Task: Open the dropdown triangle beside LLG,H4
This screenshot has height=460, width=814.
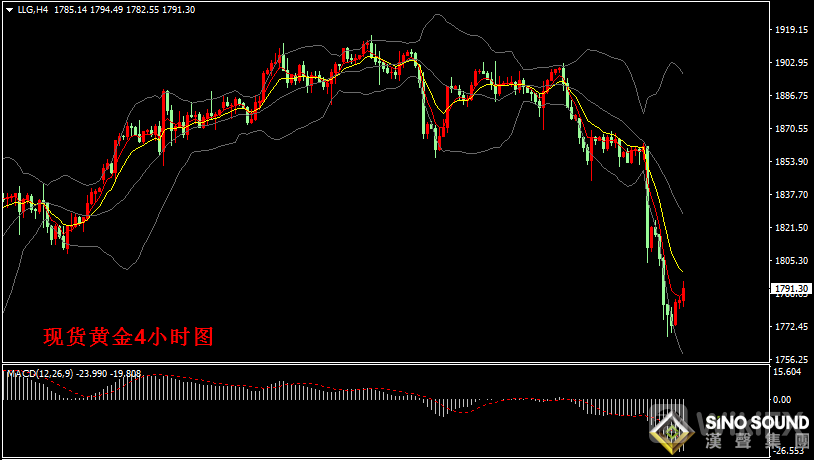Action: coord(8,10)
